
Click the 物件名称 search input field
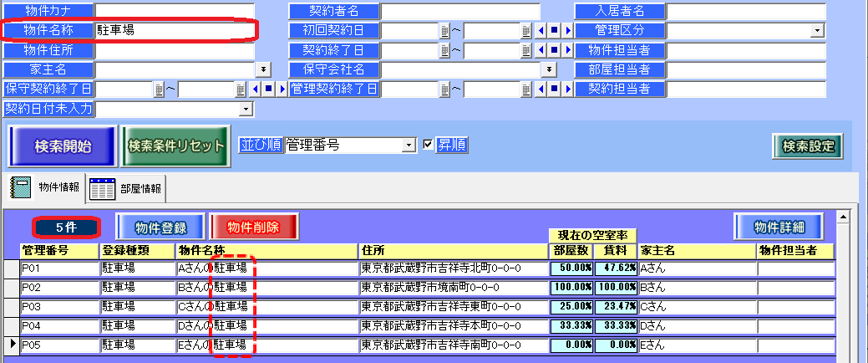[174, 31]
